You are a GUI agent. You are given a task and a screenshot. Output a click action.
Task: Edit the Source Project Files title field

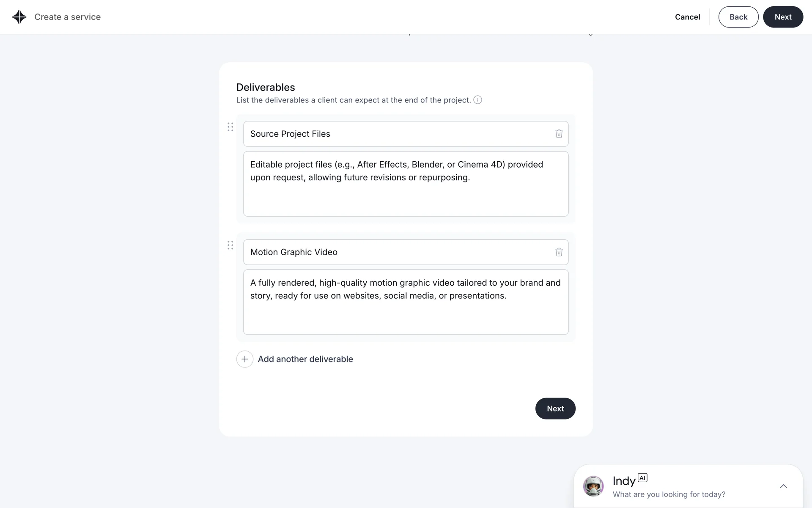point(398,134)
